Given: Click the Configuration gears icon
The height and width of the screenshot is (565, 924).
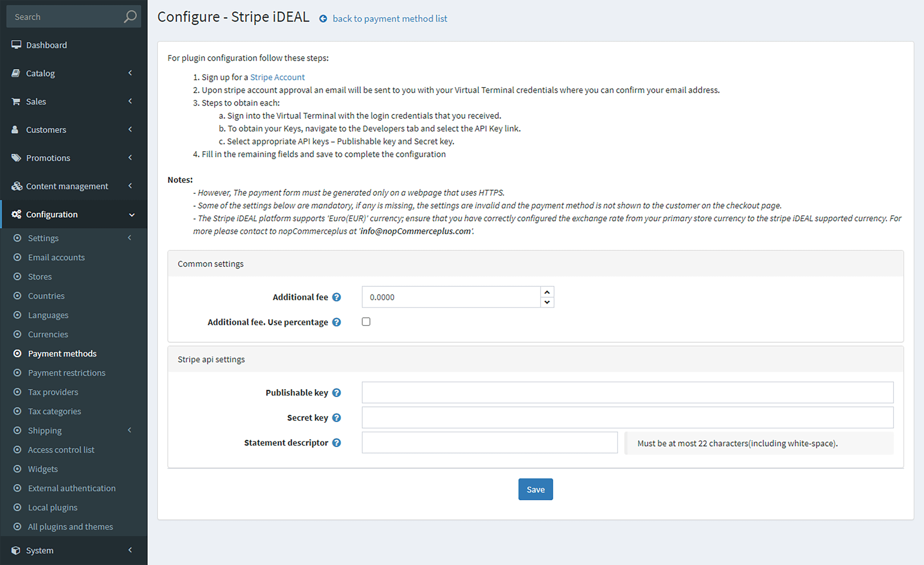Looking at the screenshot, I should pyautogui.click(x=16, y=214).
